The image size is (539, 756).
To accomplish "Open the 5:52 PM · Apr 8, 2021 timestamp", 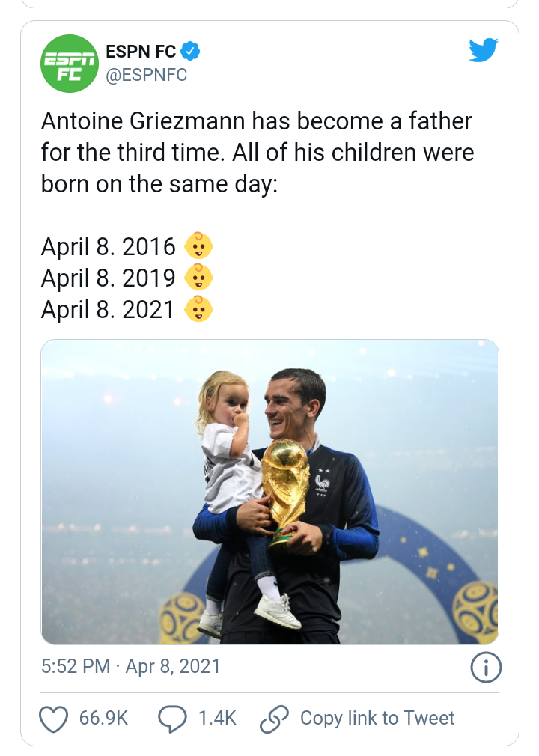I will point(131,666).
